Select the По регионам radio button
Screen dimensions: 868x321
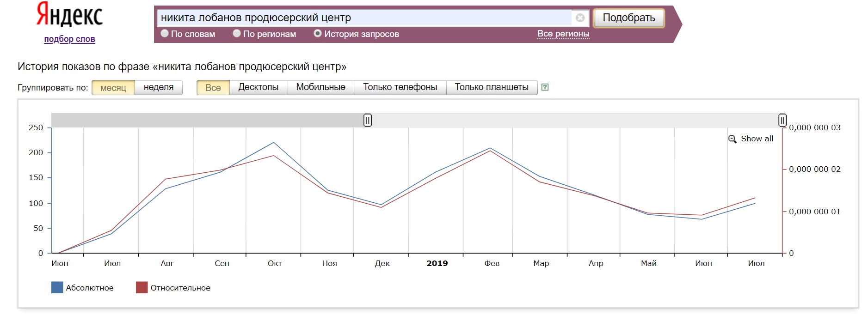[237, 34]
